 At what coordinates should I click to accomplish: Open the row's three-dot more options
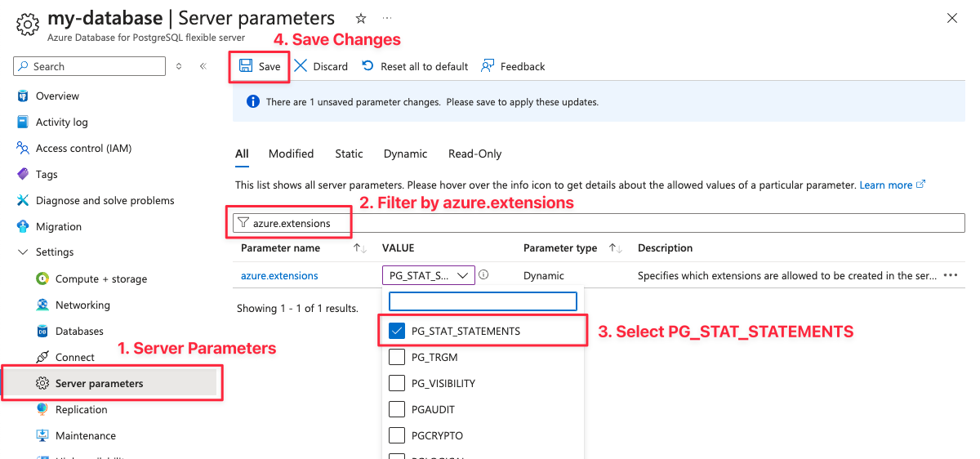click(x=950, y=275)
